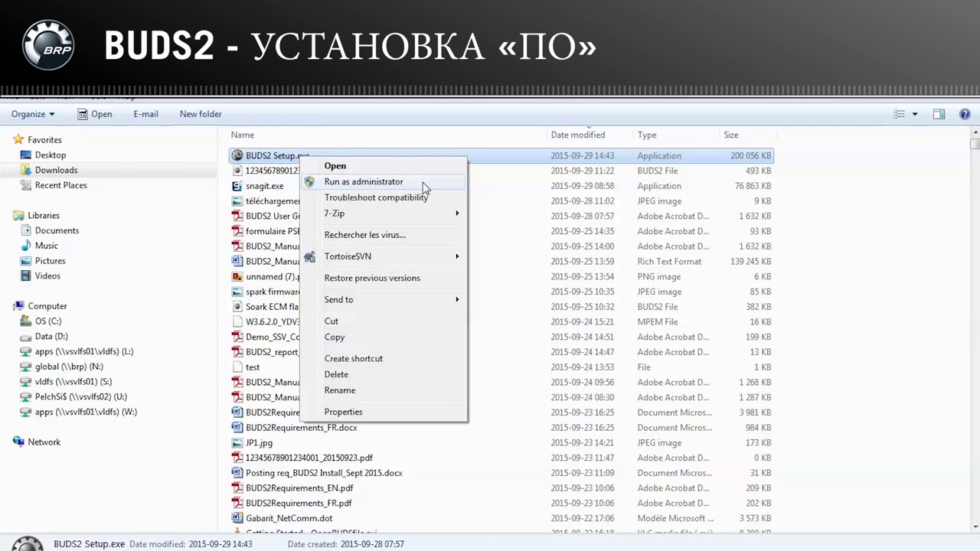Select Run as administrator
This screenshot has width=980, height=551.
pos(383,182)
